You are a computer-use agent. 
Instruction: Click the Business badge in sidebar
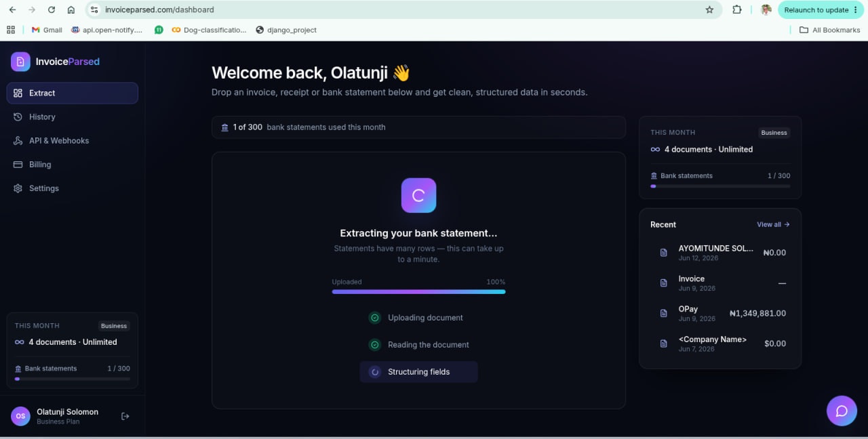pos(114,326)
